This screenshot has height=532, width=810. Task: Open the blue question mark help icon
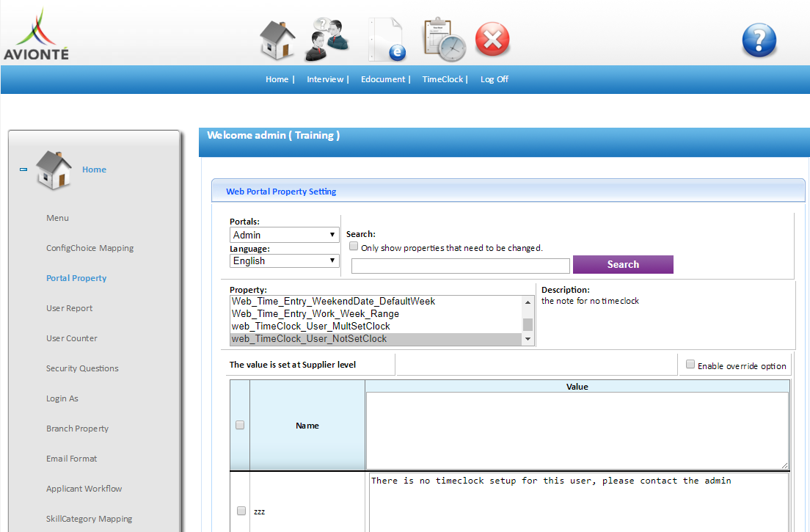click(759, 40)
